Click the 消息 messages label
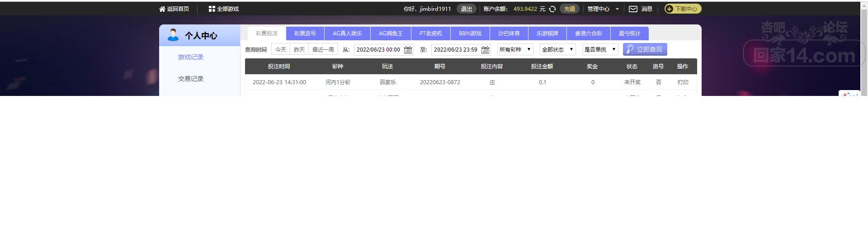The width and height of the screenshot is (868, 248). [646, 9]
